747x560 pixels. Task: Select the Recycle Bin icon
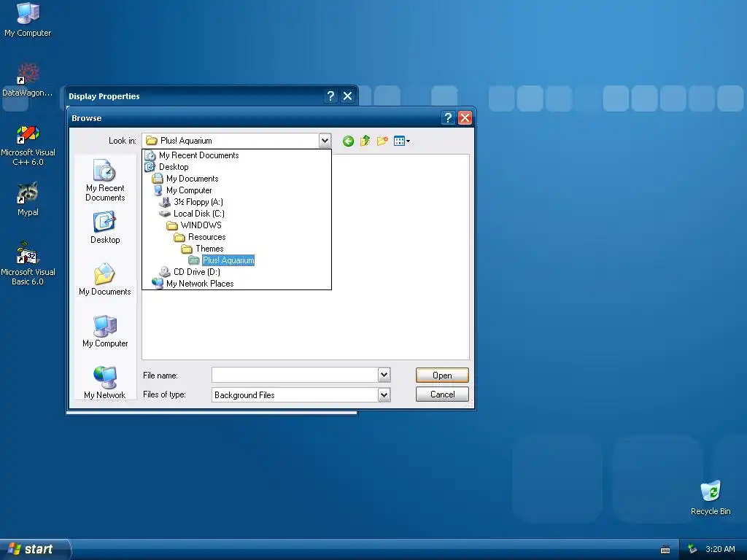pos(711,498)
